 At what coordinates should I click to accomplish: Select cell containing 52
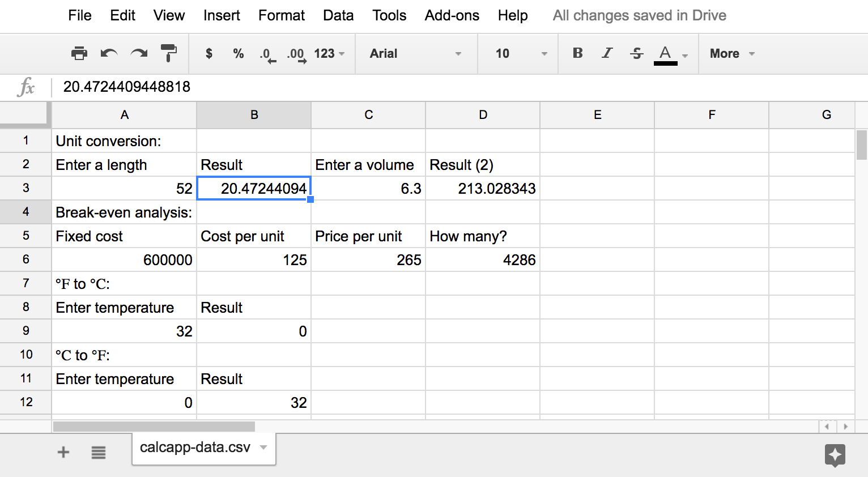tap(124, 188)
